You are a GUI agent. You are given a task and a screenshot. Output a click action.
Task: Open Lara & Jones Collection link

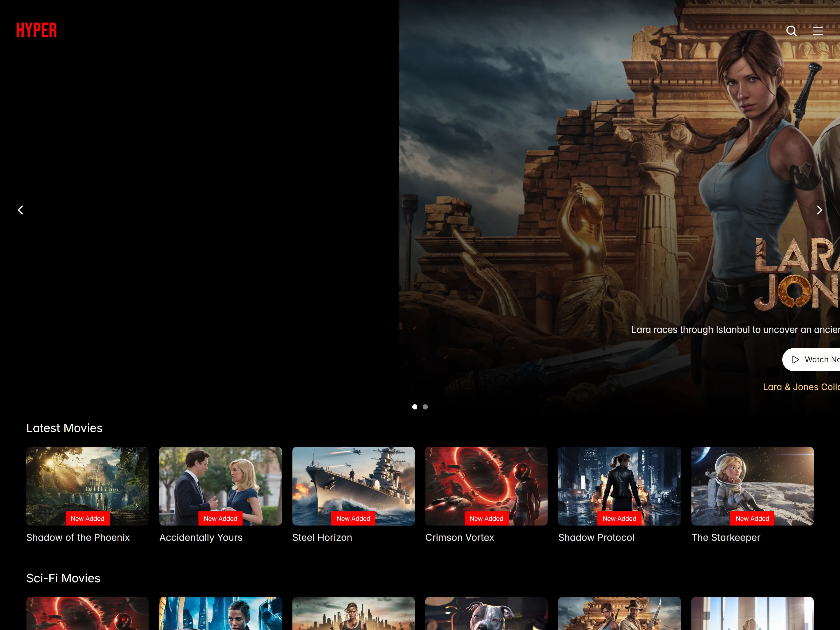click(801, 387)
